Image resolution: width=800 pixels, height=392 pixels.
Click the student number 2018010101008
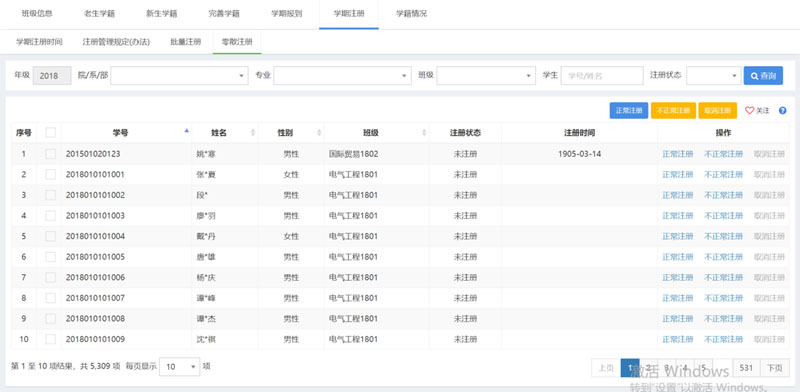[95, 318]
